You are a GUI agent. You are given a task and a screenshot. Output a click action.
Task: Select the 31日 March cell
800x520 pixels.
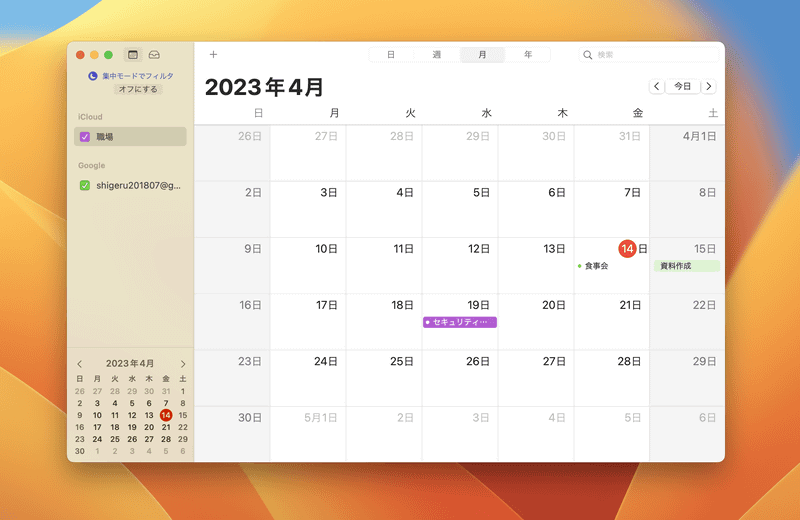pyautogui.click(x=612, y=153)
